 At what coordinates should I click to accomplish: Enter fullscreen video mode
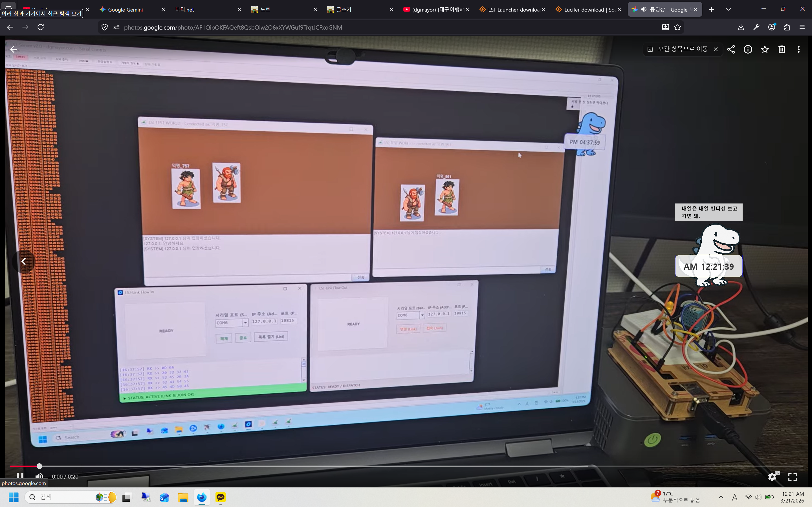[793, 477]
